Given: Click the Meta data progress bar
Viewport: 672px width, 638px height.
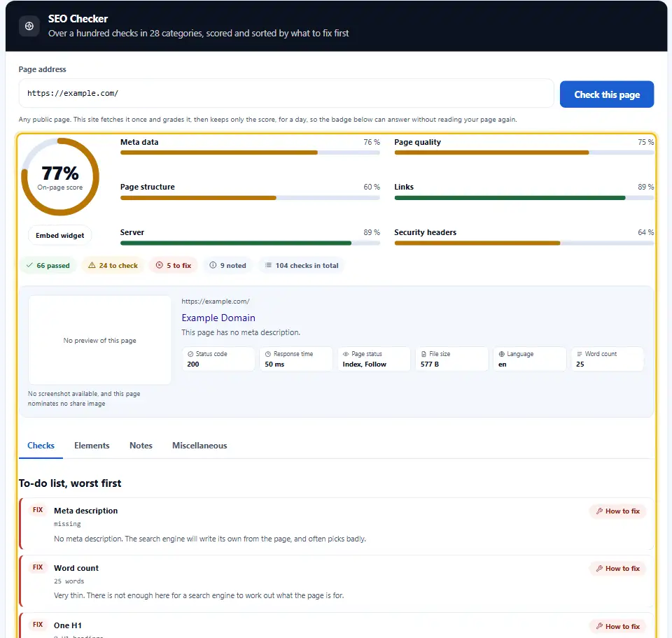Looking at the screenshot, I should click(250, 153).
